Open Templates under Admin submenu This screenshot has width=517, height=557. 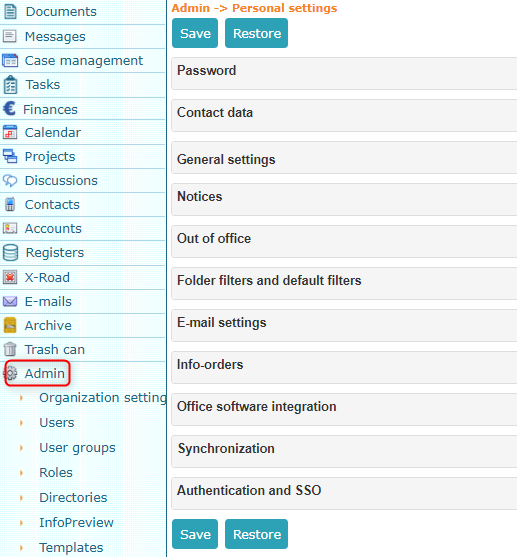[71, 547]
